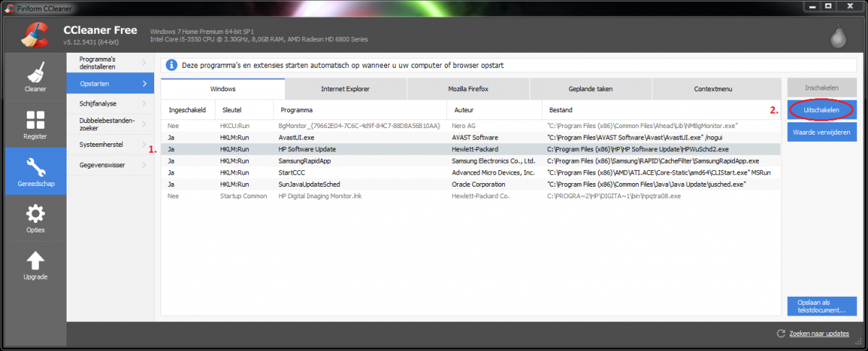Expand chevron next to Dubbelebestanden-zoeker
Screen dimensions: 868x351
point(145,124)
